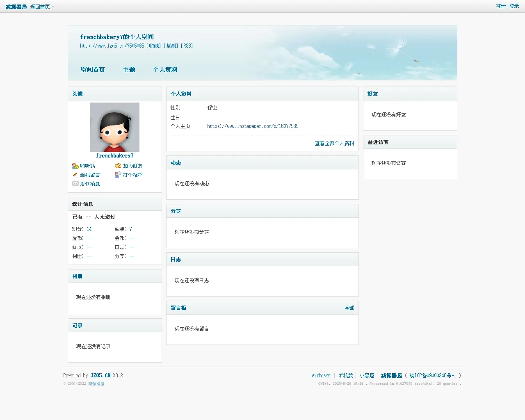Click the [复制] copy link
The width and height of the screenshot is (525, 420).
coord(171,46)
